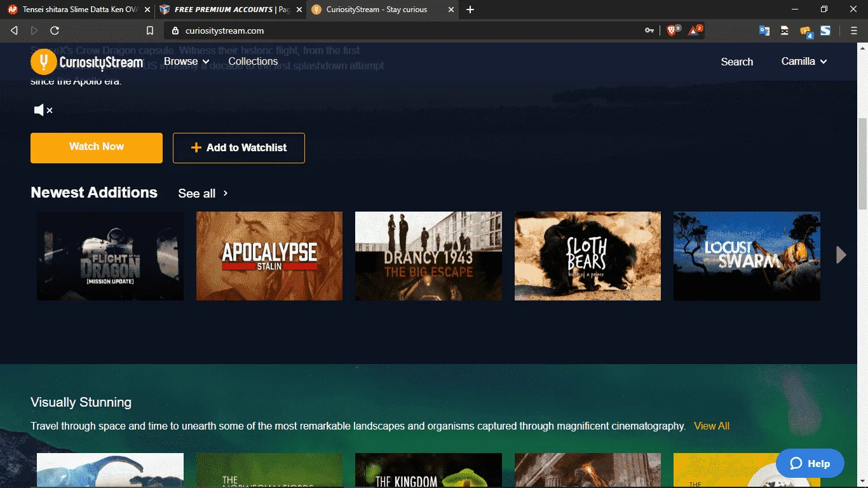The image size is (868, 488).
Task: See all Newest Additions
Action: coord(203,193)
